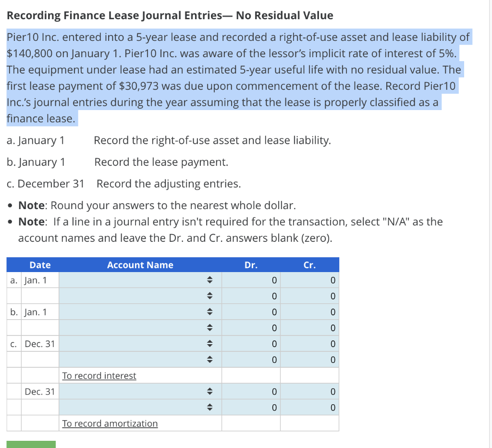Click the Date column header
The width and height of the screenshot is (492, 448).
click(40, 265)
